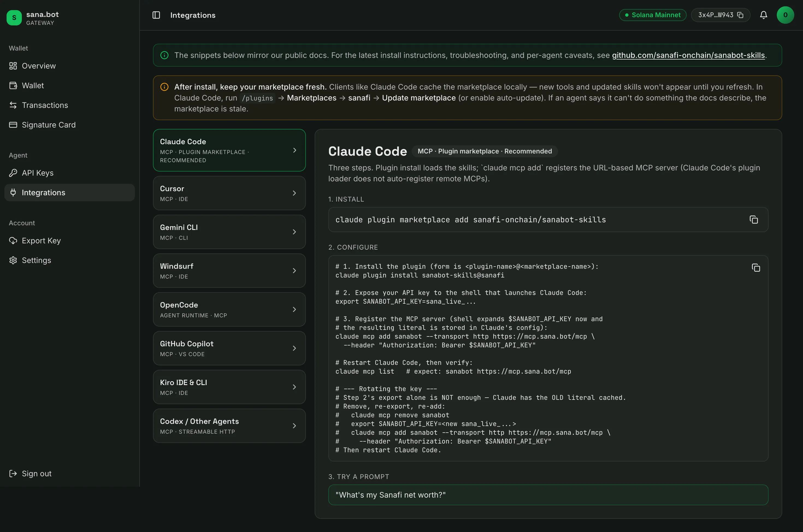
Task: Select the Gemini CLI integration title
Action: 179,227
